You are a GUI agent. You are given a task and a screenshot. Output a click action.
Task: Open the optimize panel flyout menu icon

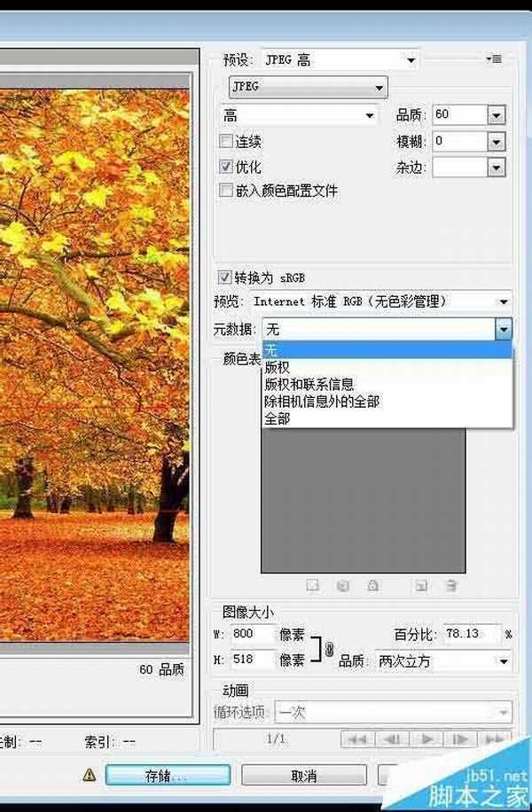(494, 59)
